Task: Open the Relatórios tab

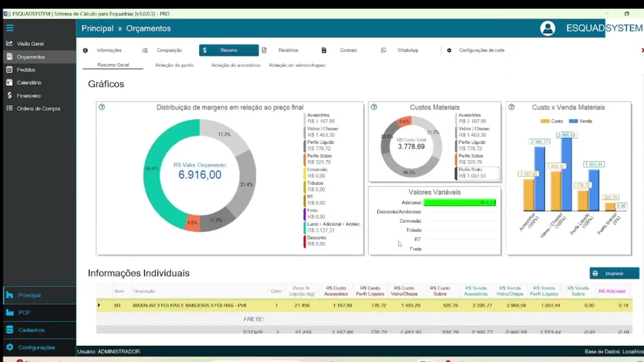Action: [x=288, y=50]
